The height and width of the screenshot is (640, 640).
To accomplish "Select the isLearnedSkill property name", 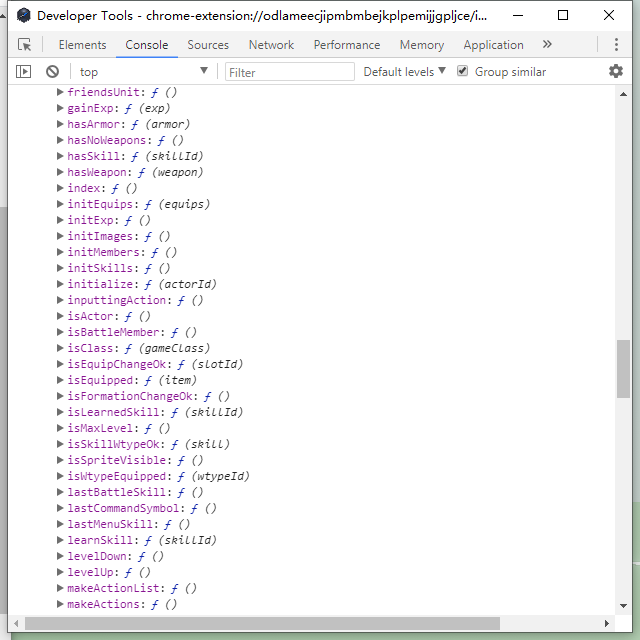I will (x=113, y=412).
